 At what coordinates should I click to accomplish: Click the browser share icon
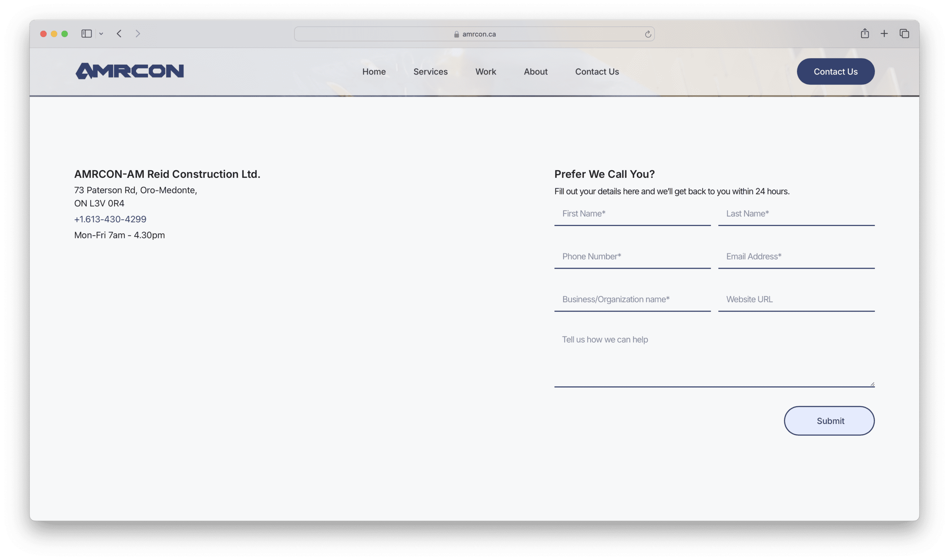point(864,33)
